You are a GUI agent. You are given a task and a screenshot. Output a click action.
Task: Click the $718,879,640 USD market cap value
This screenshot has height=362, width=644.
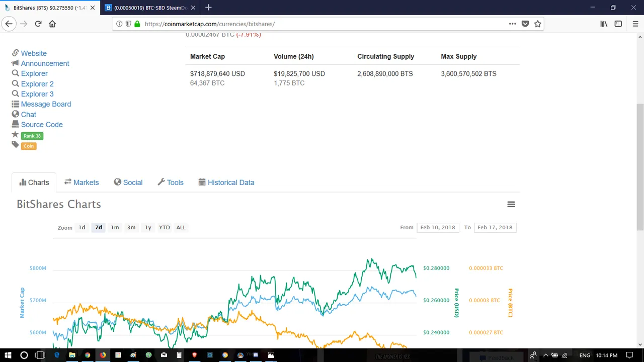pyautogui.click(x=217, y=73)
